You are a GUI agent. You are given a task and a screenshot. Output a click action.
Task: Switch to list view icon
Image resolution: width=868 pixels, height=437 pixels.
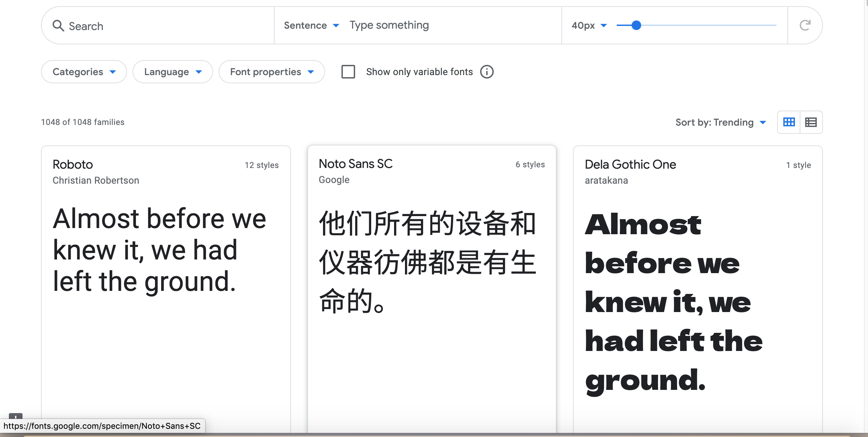coord(811,122)
